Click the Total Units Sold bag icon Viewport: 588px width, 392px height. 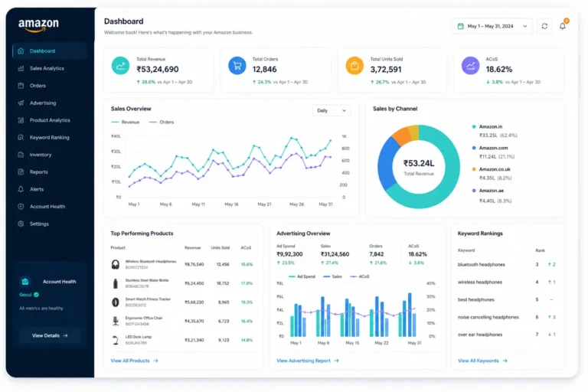(354, 66)
